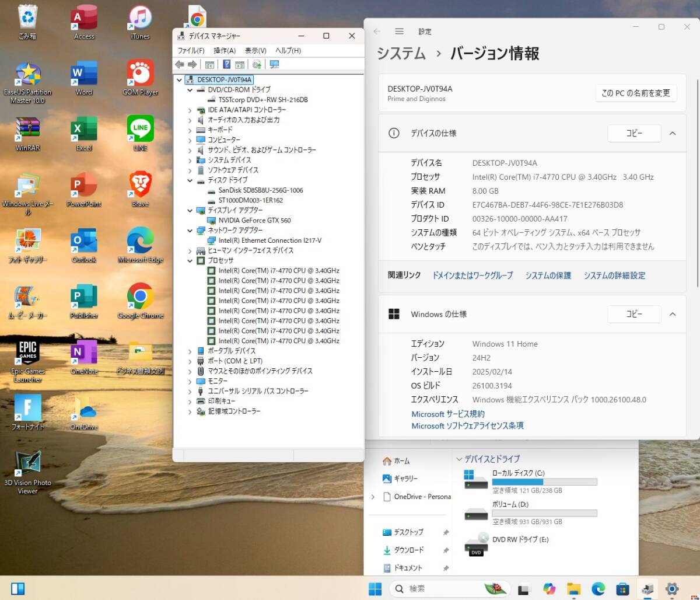Open ギャラリー in Explorer navigation
700x600 pixels.
[400, 479]
